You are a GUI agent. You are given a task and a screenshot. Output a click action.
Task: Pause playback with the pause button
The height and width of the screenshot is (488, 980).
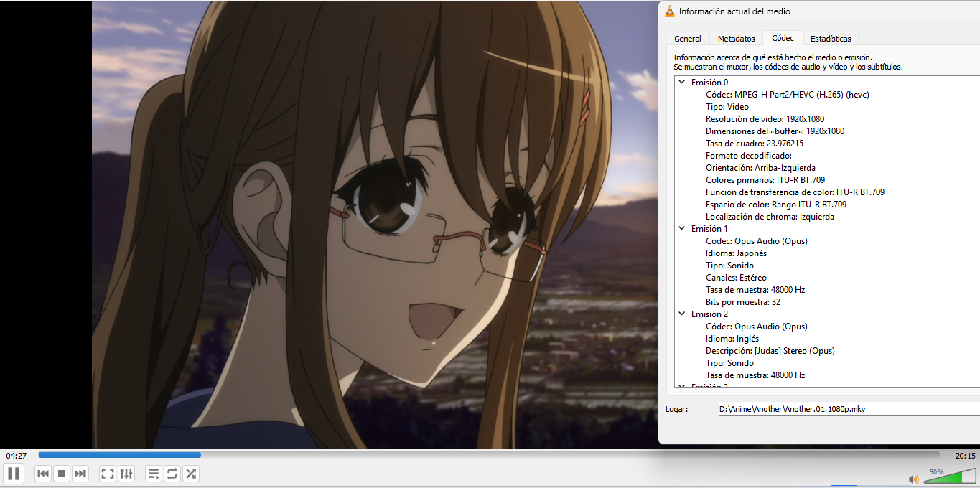tap(14, 474)
